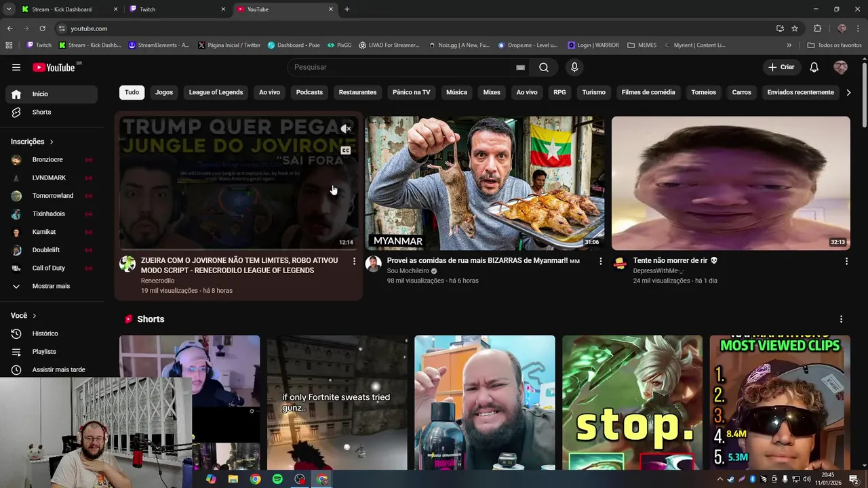Open Tixinhadois subscription channel
The height and width of the screenshot is (488, 868).
52,213
